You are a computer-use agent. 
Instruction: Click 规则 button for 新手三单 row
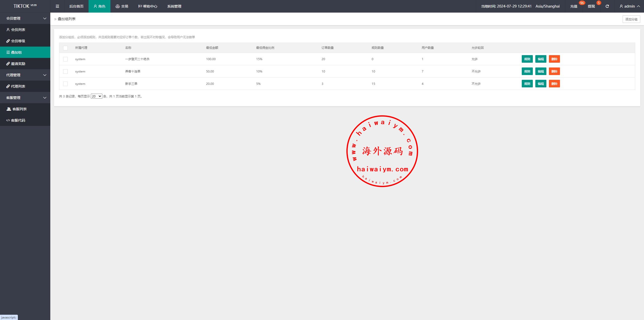pyautogui.click(x=527, y=84)
